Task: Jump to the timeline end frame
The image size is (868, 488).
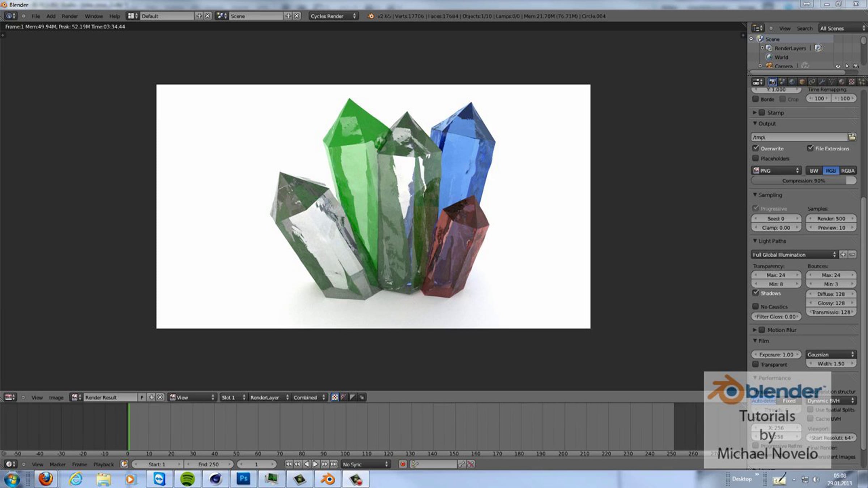Action: [334, 464]
